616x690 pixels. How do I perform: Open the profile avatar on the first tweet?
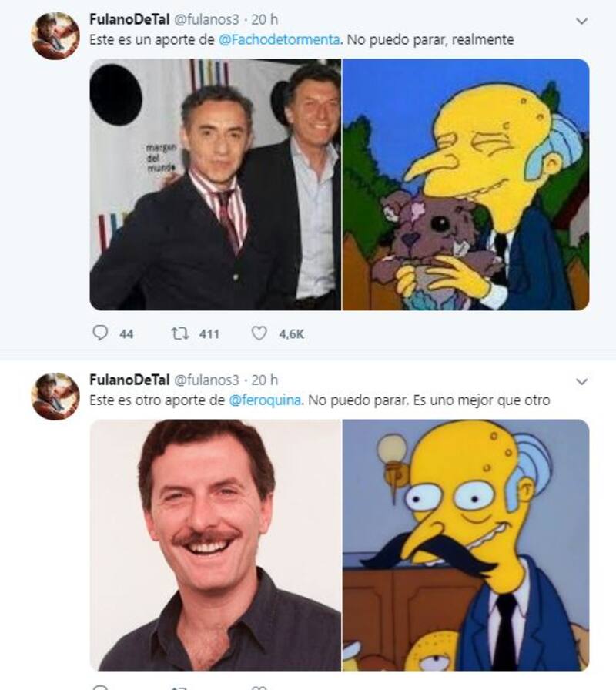click(55, 36)
